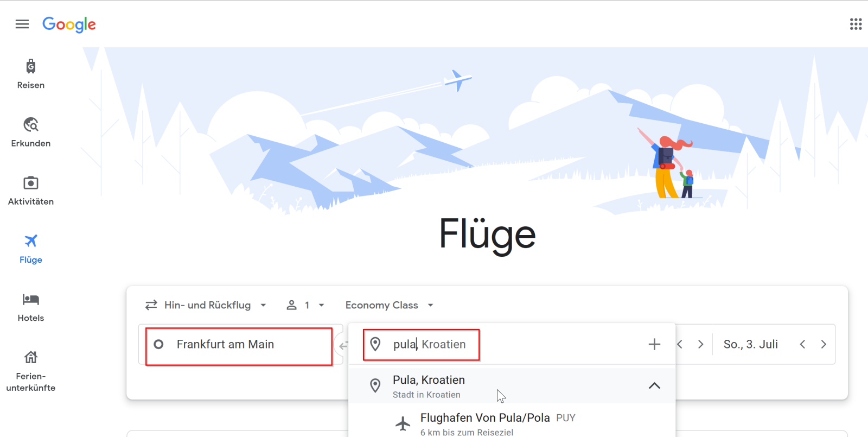Open the Economy Class dropdown
868x437 pixels.
click(389, 305)
